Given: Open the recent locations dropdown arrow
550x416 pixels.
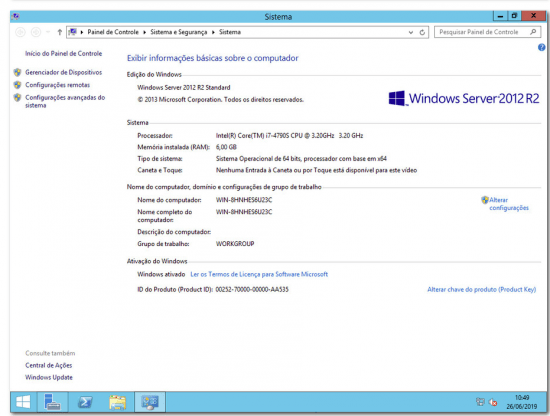Looking at the screenshot, I should point(48,32).
